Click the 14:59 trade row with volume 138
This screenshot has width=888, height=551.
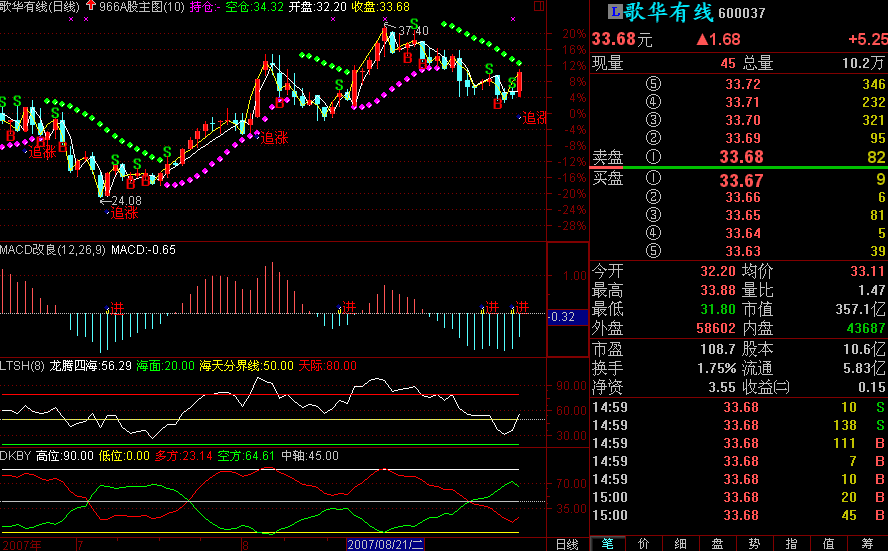(738, 425)
